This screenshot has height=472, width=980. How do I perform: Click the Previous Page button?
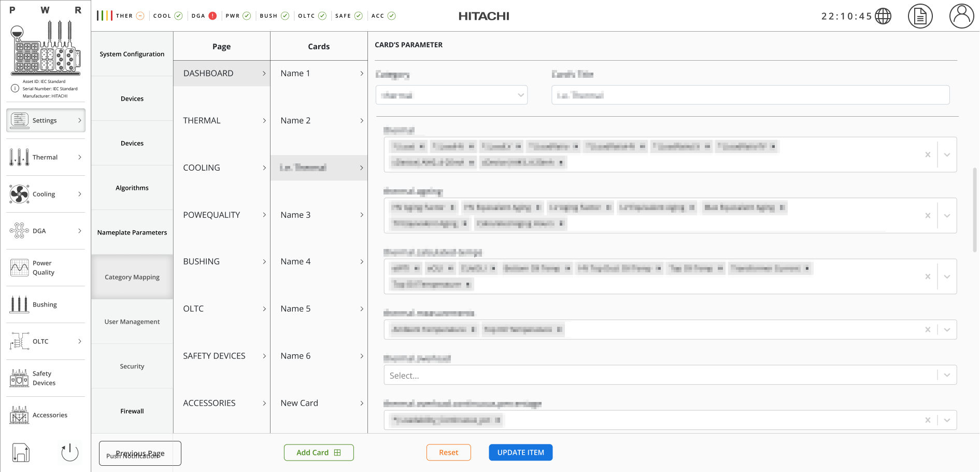[x=140, y=453]
